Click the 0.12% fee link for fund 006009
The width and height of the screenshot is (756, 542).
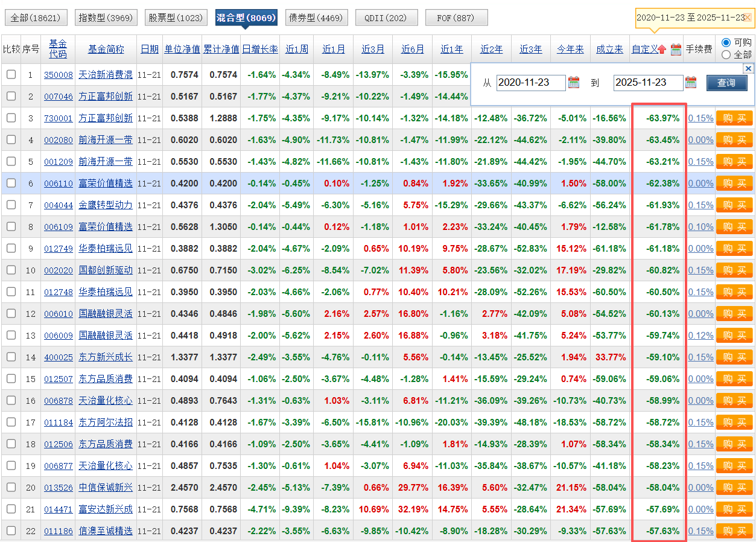[x=700, y=336]
